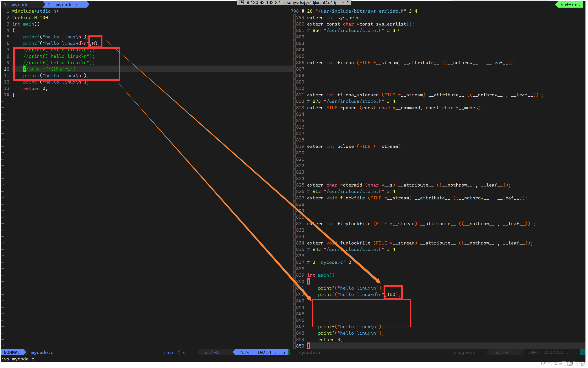Place the cursor on the #define M 100 line
Screen dimensions: 588x368
tap(30, 17)
